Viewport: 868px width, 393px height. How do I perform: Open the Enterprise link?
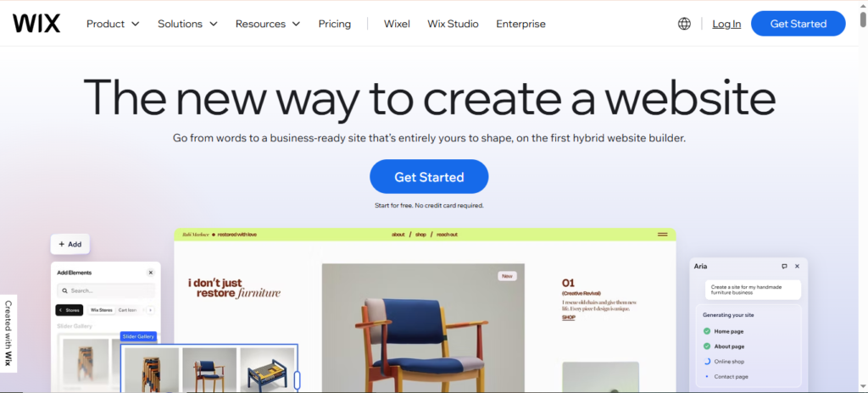520,24
